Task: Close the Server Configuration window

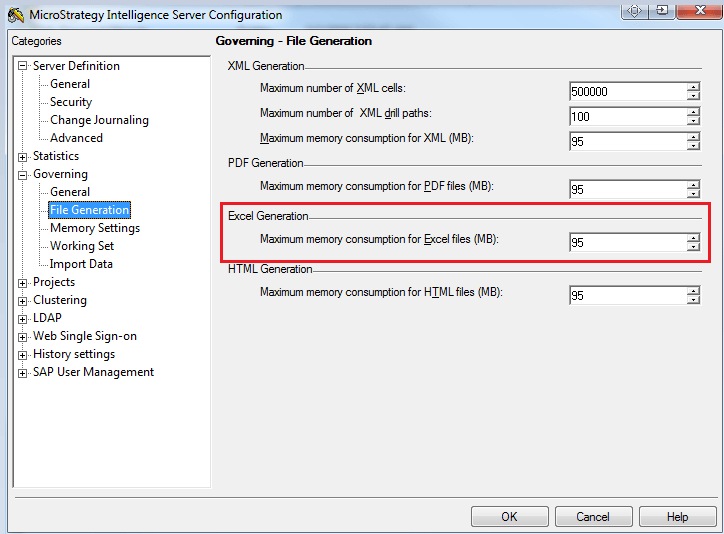Action: pos(700,11)
